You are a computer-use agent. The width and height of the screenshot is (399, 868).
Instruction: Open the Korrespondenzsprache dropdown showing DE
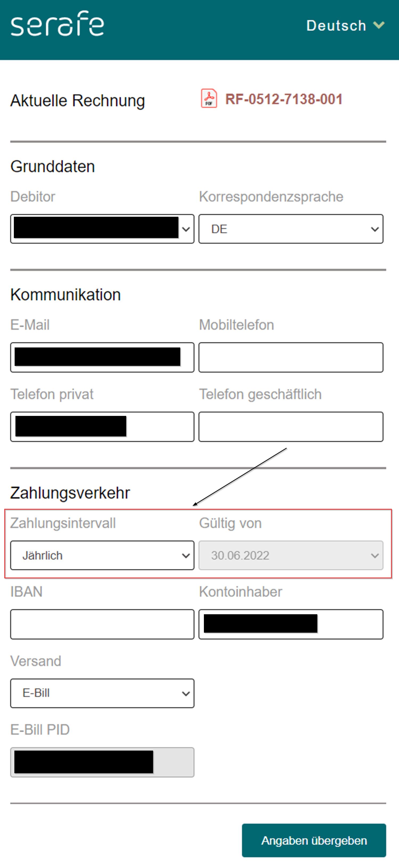[x=291, y=229]
